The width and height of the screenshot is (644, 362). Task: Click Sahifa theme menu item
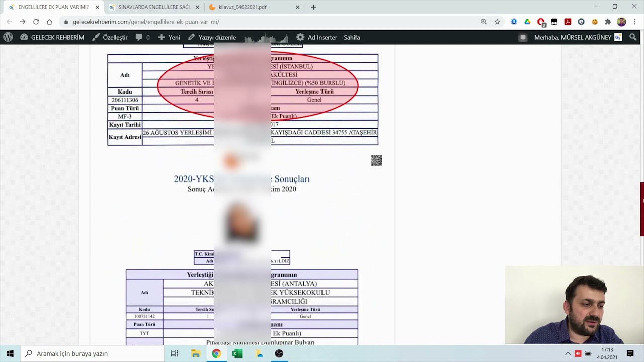click(352, 37)
